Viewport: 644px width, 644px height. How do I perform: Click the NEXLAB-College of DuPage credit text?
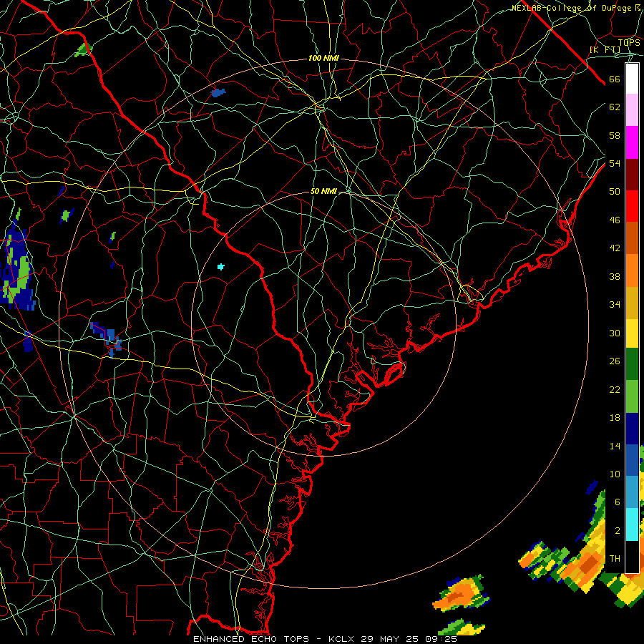(576, 8)
